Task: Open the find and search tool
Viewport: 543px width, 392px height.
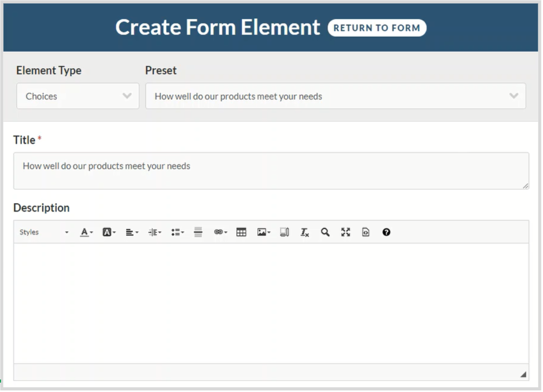Action: tap(326, 232)
